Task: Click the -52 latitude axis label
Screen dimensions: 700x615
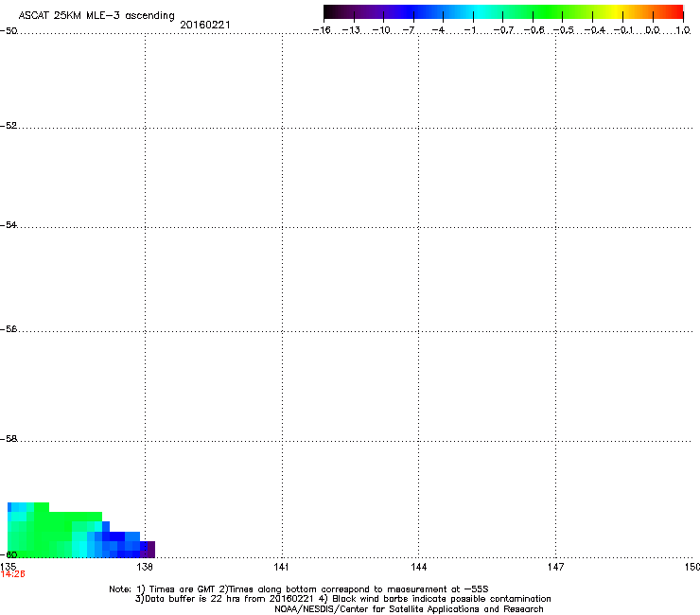Action: (9, 126)
